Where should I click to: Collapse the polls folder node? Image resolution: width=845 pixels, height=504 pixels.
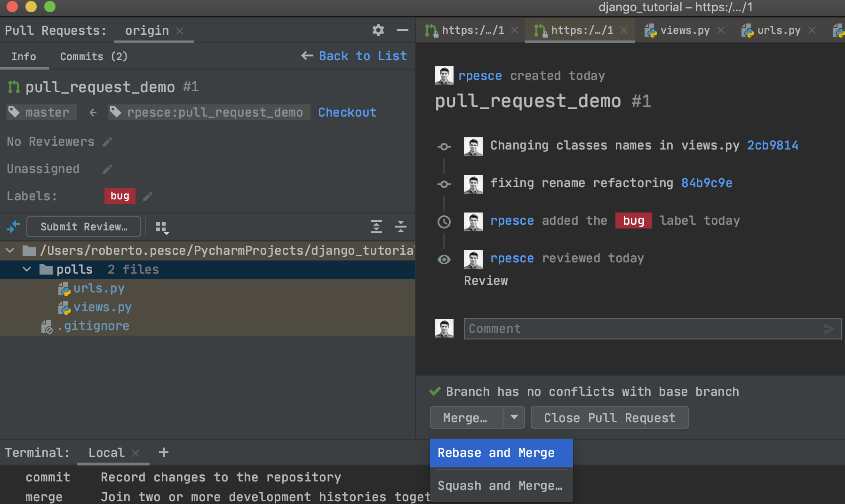point(27,269)
